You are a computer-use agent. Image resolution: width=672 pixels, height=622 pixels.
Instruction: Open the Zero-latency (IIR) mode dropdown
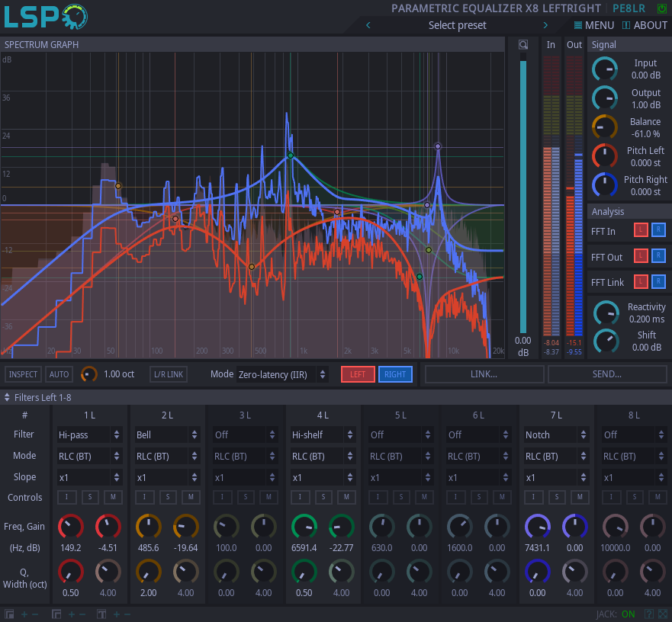[x=282, y=374]
